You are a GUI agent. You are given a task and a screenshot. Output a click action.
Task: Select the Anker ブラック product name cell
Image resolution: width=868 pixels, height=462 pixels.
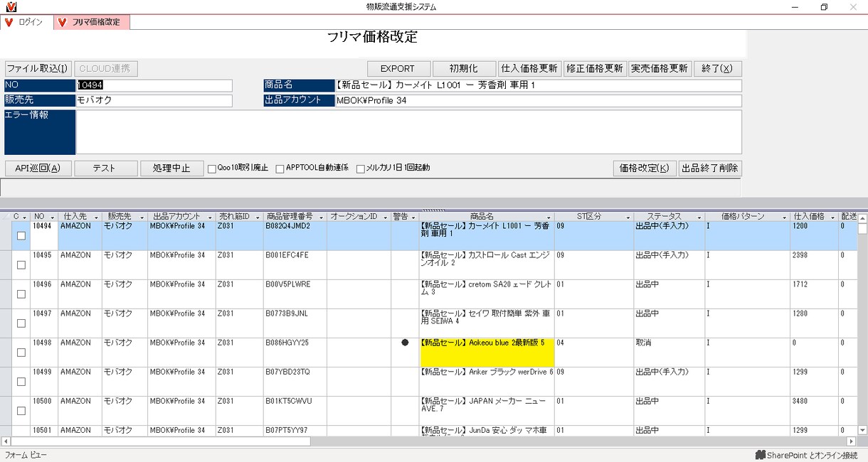pyautogui.click(x=487, y=382)
